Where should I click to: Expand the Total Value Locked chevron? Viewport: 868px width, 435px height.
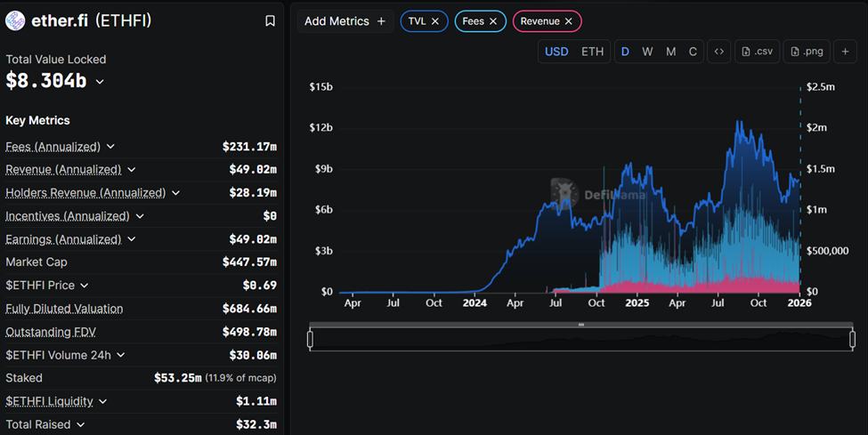coord(100,82)
